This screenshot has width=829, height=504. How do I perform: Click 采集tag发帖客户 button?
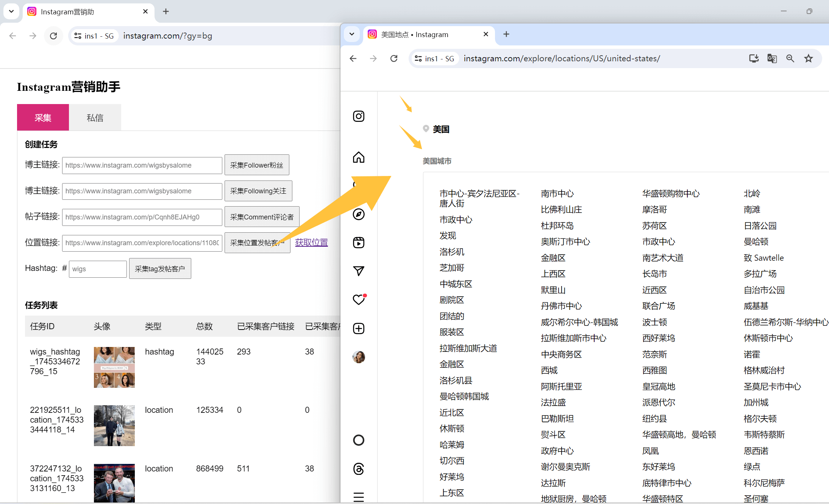(x=160, y=269)
